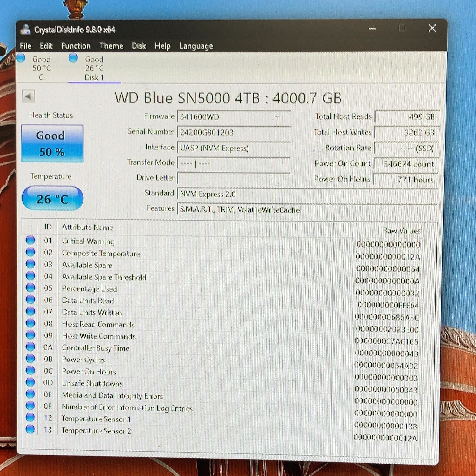Open the Help menu
Viewport: 476px width, 476px height.
click(x=162, y=46)
